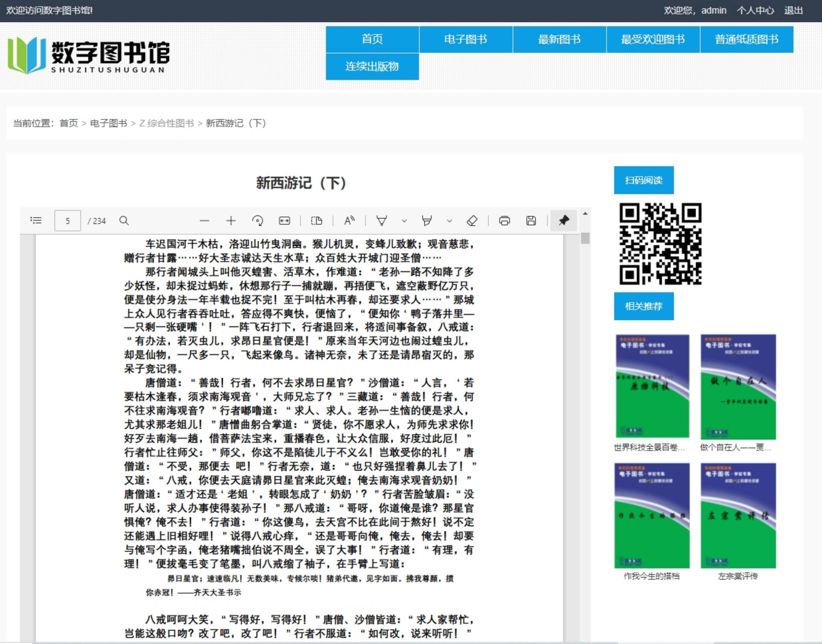Start read aloud in PDF viewer
The width and height of the screenshot is (822, 644).
pyautogui.click(x=350, y=221)
